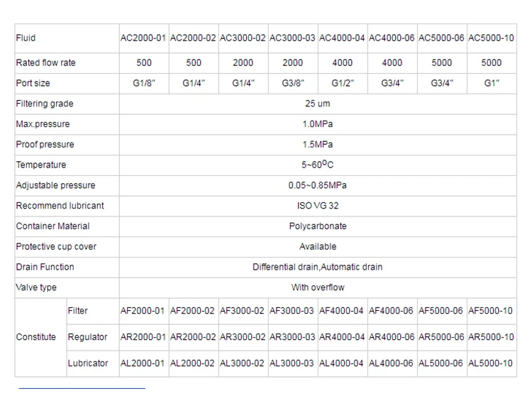Click the AC3000-03 model cell
The height and width of the screenshot is (401, 532).
pyautogui.click(x=293, y=38)
